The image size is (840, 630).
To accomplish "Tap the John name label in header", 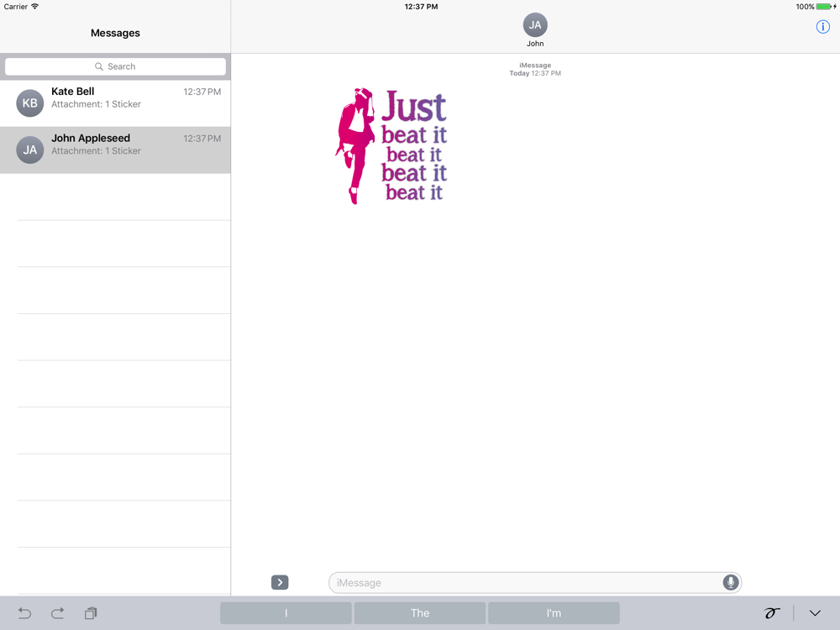I will pos(534,44).
